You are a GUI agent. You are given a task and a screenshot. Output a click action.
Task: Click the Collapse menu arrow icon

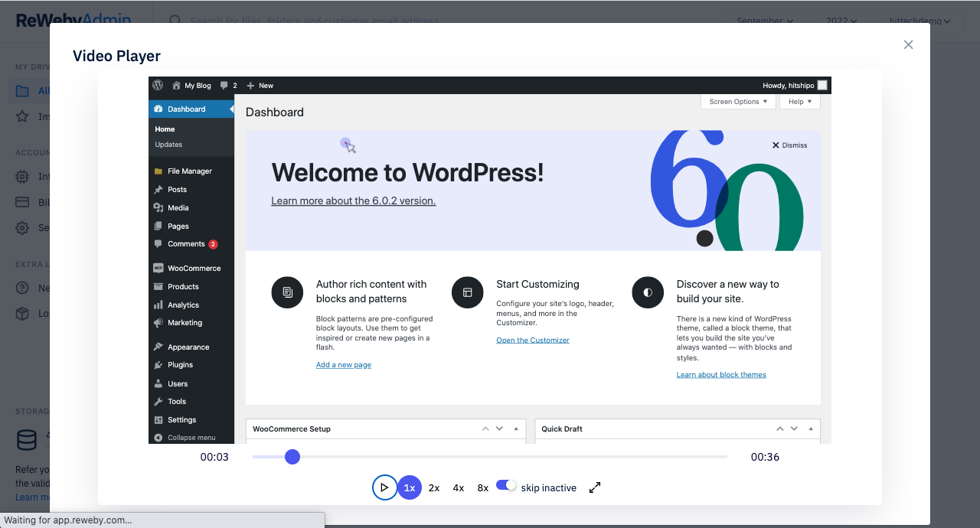click(158, 438)
